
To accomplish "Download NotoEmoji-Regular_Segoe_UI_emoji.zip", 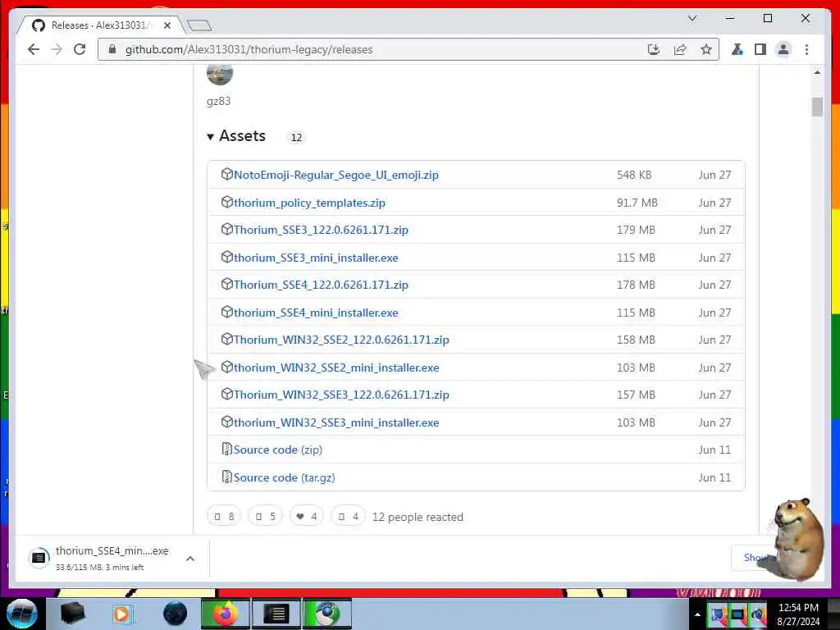I will (336, 175).
